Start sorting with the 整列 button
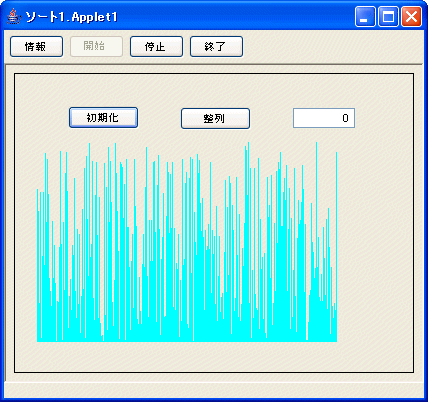This screenshot has width=428, height=402. (215, 118)
